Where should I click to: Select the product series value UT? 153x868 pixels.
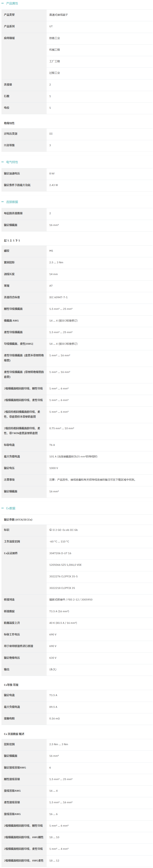point(51,26)
